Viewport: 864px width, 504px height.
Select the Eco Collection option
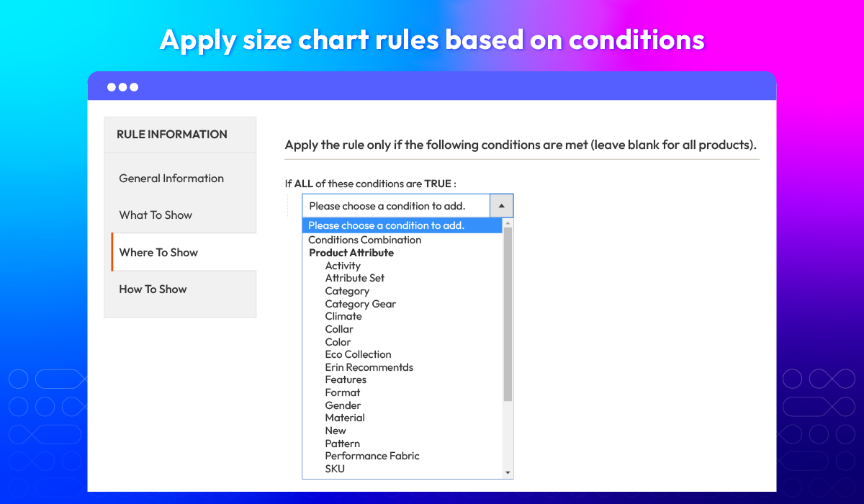[358, 354]
